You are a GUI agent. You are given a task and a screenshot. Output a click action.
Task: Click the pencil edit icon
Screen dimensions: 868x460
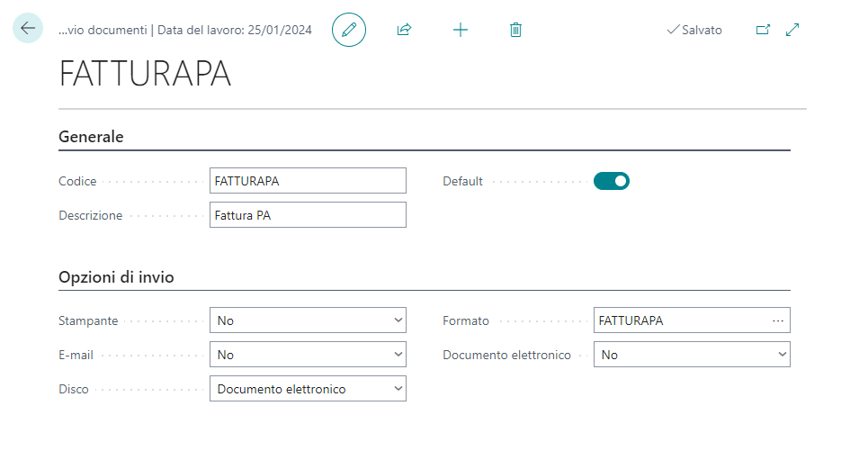coord(349,30)
